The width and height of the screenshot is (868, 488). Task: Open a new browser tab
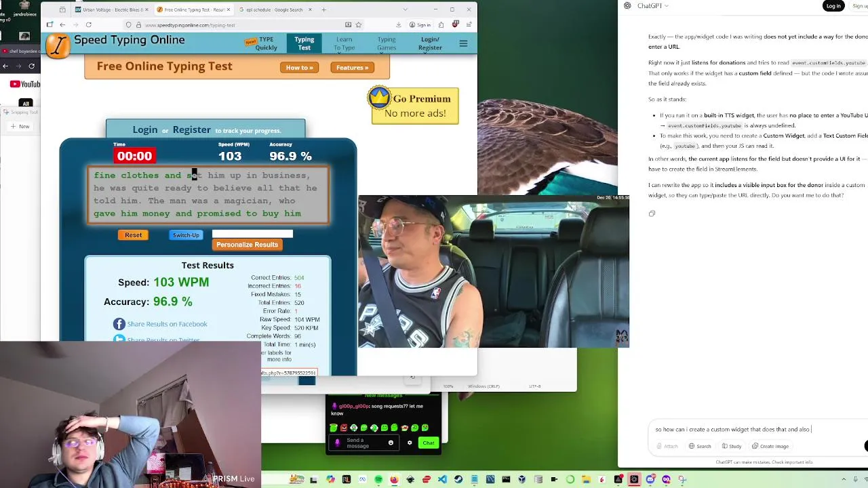323,9
